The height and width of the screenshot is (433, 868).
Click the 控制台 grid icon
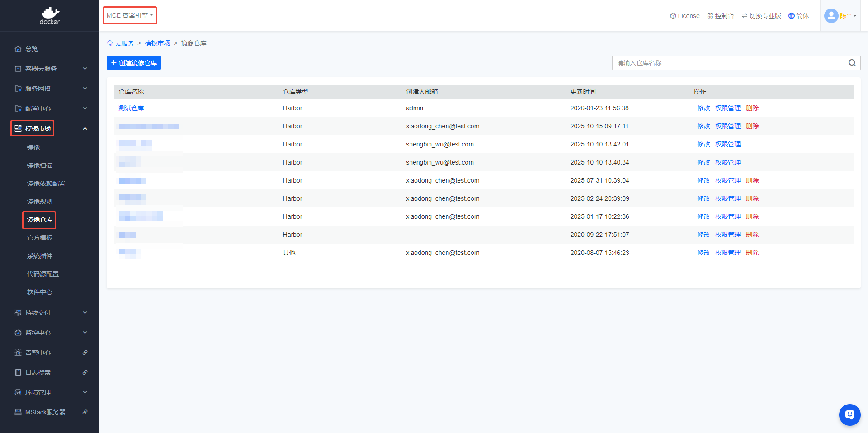click(x=710, y=16)
